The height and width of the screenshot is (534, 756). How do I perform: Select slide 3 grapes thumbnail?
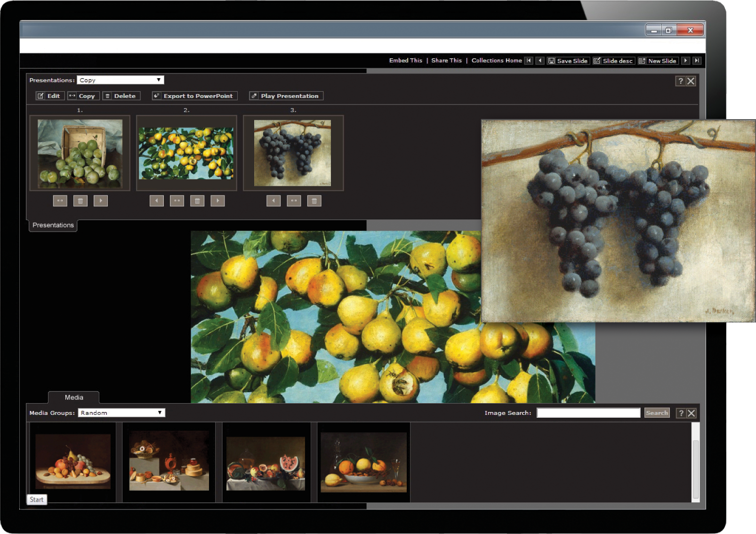[x=293, y=154]
